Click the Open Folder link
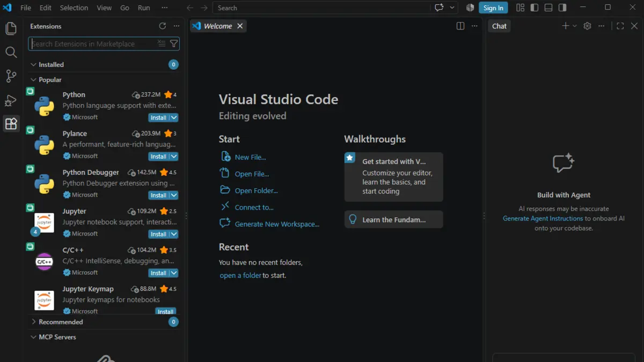 tap(256, 190)
